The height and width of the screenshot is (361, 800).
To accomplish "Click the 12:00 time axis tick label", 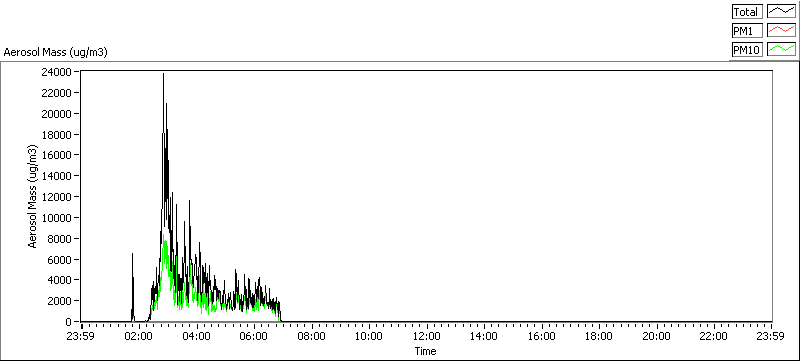I will pyautogui.click(x=427, y=337).
